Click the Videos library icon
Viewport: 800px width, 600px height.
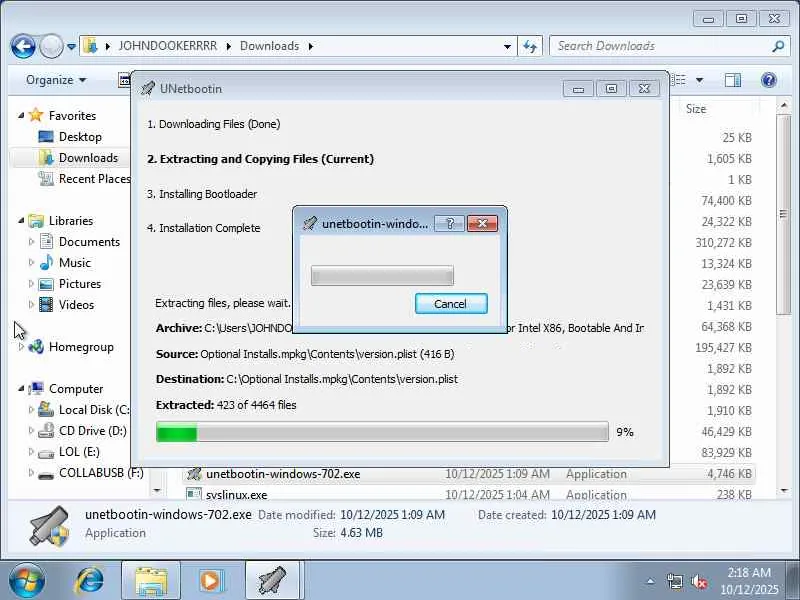point(46,305)
